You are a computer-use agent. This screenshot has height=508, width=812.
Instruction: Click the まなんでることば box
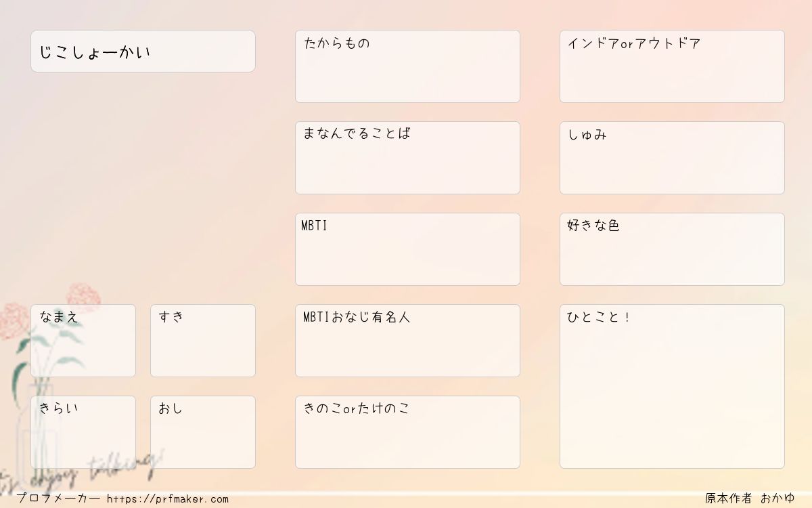tap(407, 158)
